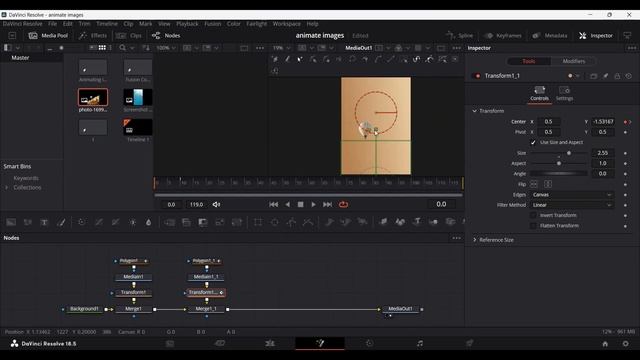Lock the Transform1_1 node controls
Viewport: 640px width, 360px height.
617,76
